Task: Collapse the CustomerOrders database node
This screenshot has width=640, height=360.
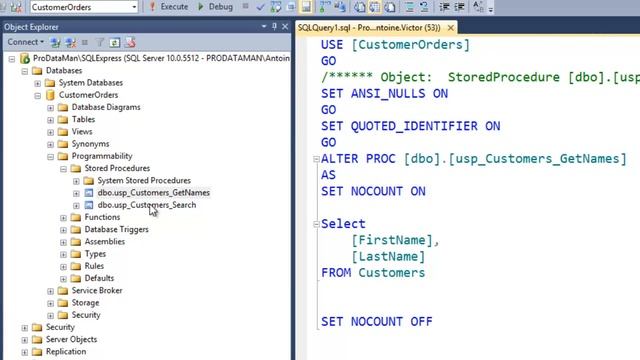Action: (x=38, y=96)
